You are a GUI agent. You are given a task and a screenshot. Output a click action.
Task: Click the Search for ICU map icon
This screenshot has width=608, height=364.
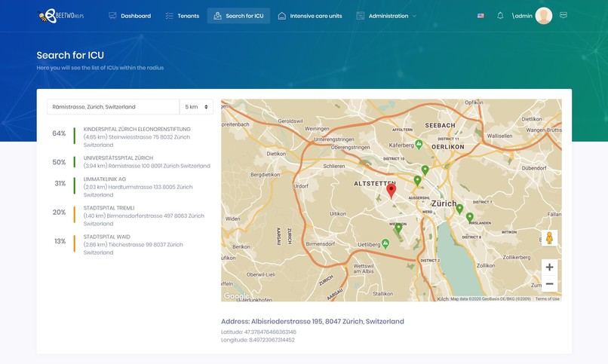217,16
